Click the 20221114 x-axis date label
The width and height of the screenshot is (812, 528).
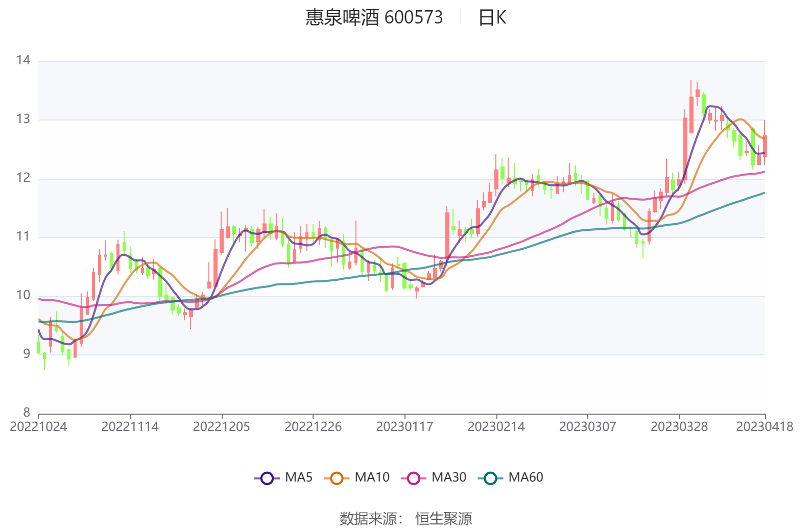coord(130,427)
